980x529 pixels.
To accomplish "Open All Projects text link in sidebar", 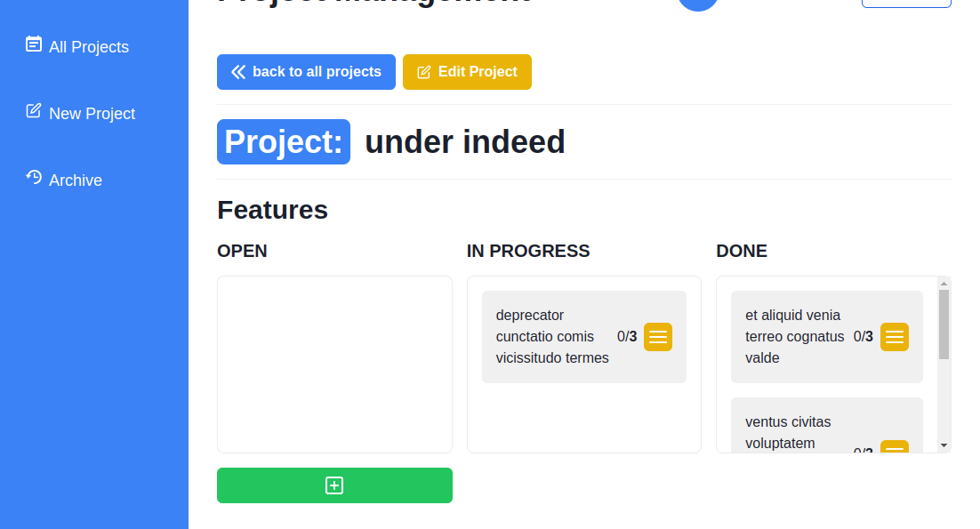I will point(89,47).
